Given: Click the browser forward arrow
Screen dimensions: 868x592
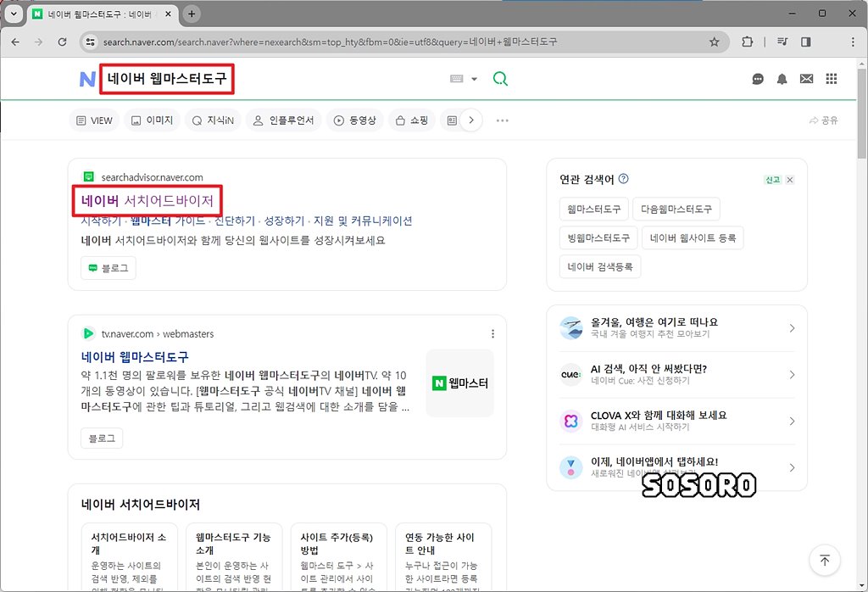Looking at the screenshot, I should pyautogui.click(x=38, y=42).
